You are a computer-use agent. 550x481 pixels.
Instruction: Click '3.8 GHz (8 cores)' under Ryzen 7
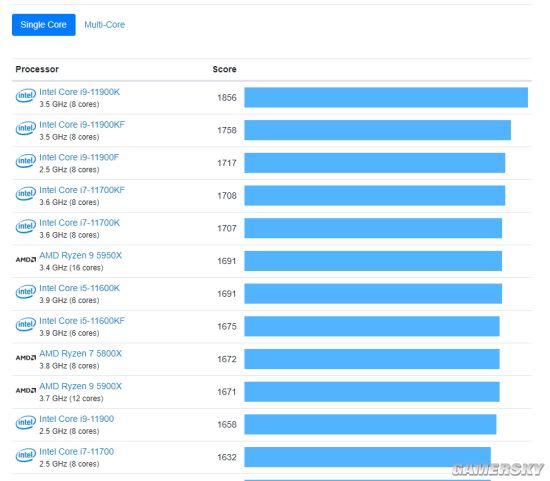pos(69,366)
